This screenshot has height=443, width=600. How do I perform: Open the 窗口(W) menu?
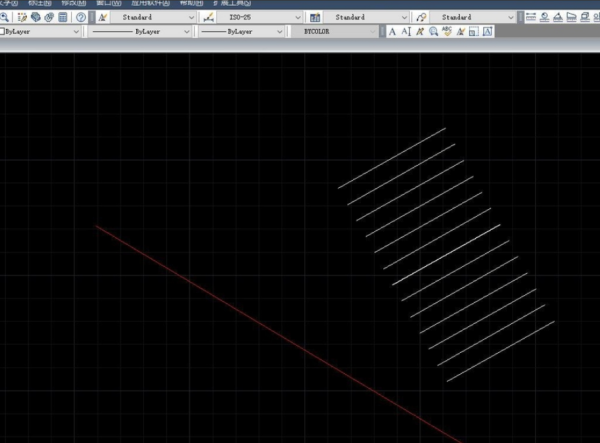109,3
